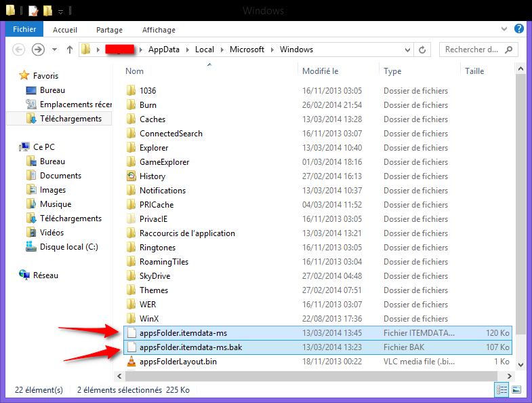The height and width of the screenshot is (403, 532).
Task: Select appsFolder.itemdata-ms file name
Action: [x=183, y=333]
